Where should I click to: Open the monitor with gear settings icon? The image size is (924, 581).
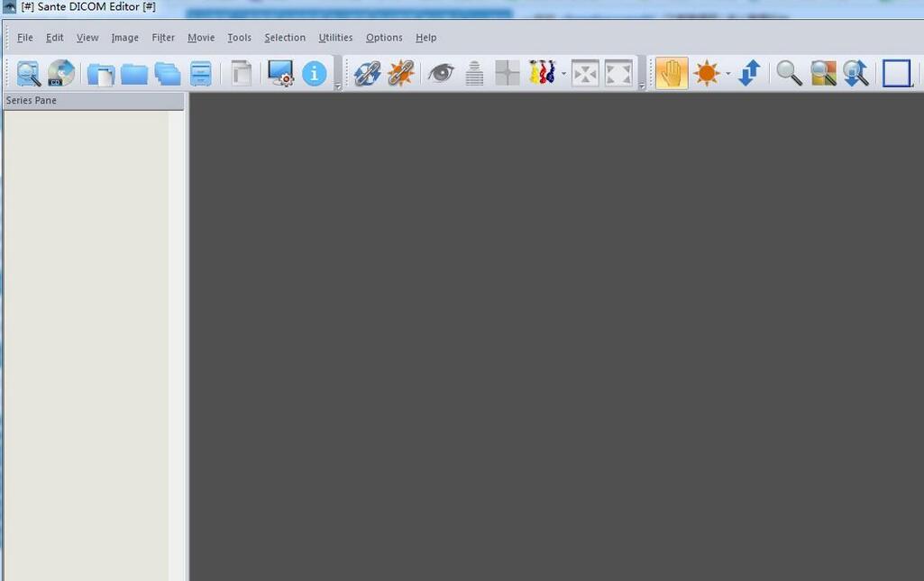point(280,74)
